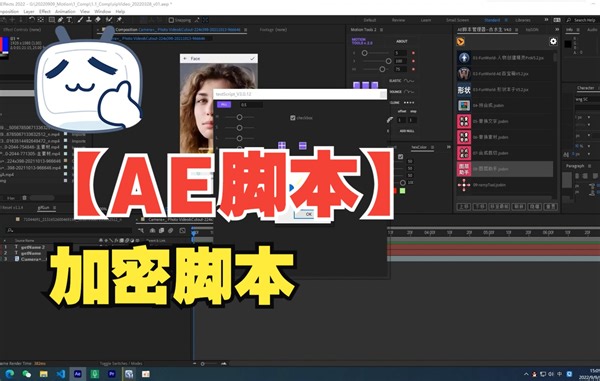Viewport: 600px width, 381px height.
Task: Open script manager settings gear
Action: pos(553,41)
